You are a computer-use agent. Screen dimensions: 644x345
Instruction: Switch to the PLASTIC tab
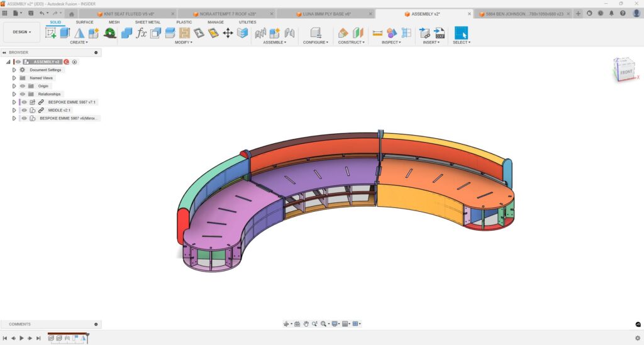184,22
